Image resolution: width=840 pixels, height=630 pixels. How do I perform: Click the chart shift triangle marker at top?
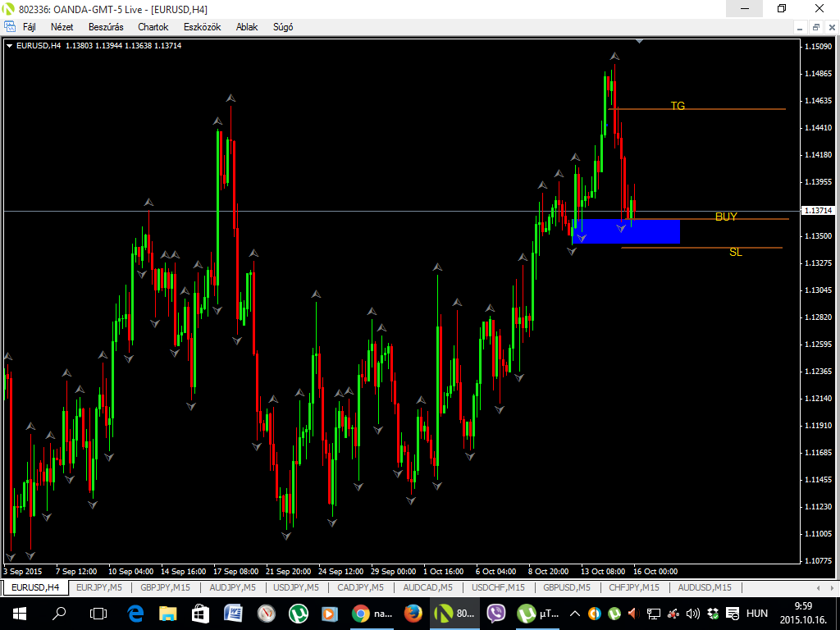[639, 40]
